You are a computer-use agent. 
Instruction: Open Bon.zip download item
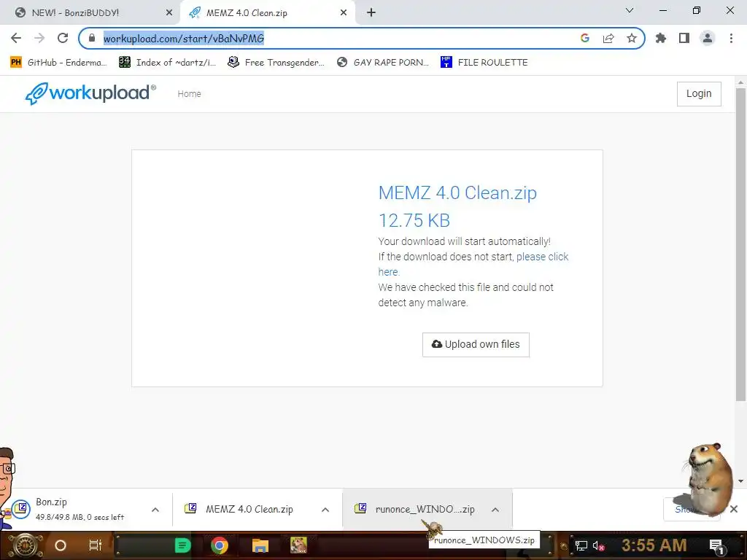click(79, 509)
